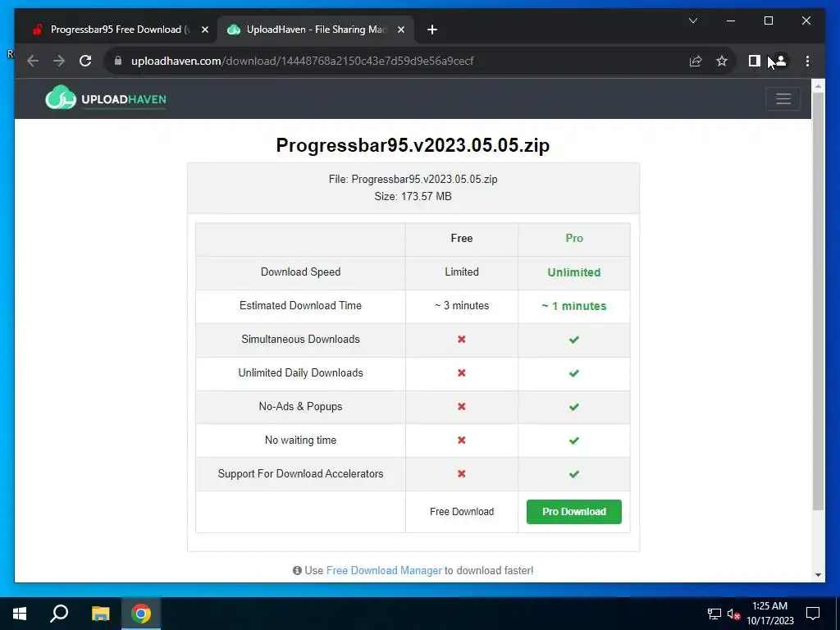Open the network tray icon
840x630 pixels.
point(714,614)
